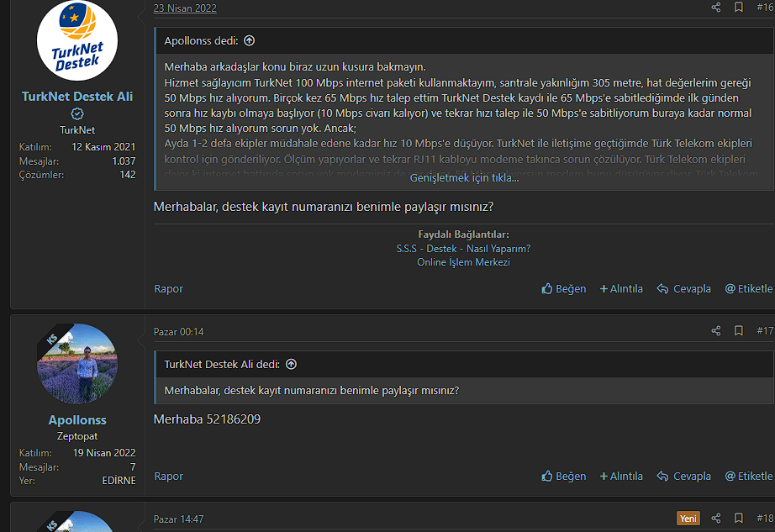Image resolution: width=775 pixels, height=532 pixels.
Task: Click TurkNet user title under verified badge
Action: (x=77, y=130)
